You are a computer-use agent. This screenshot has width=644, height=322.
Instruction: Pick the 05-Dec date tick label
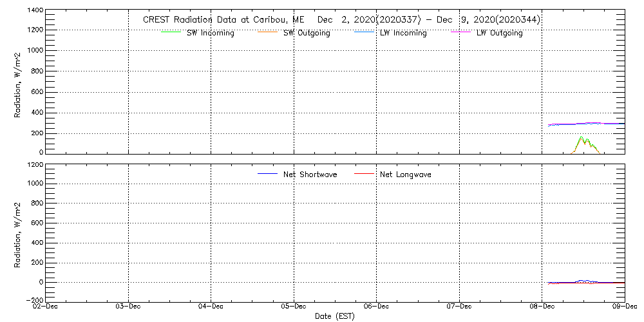click(x=294, y=307)
